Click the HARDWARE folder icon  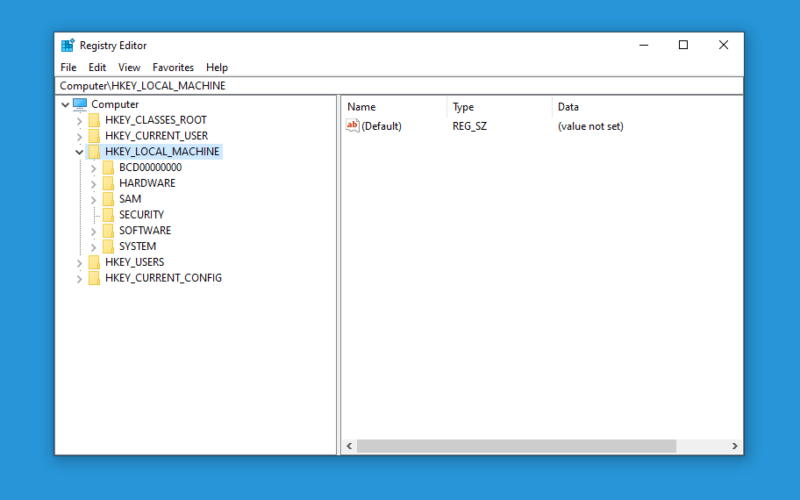coord(108,183)
